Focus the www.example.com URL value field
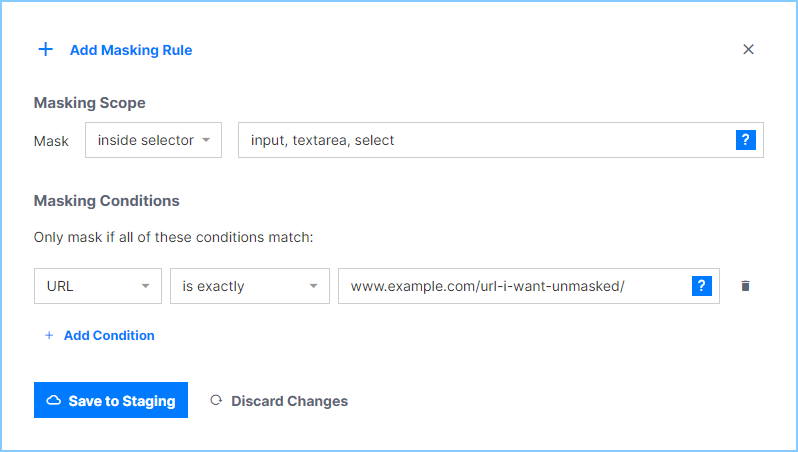 coord(512,286)
